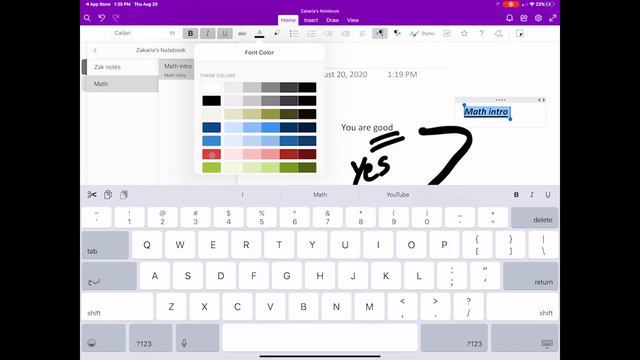Increase the paragraph indent
Viewport: 640px width, 360px height.
[345, 34]
